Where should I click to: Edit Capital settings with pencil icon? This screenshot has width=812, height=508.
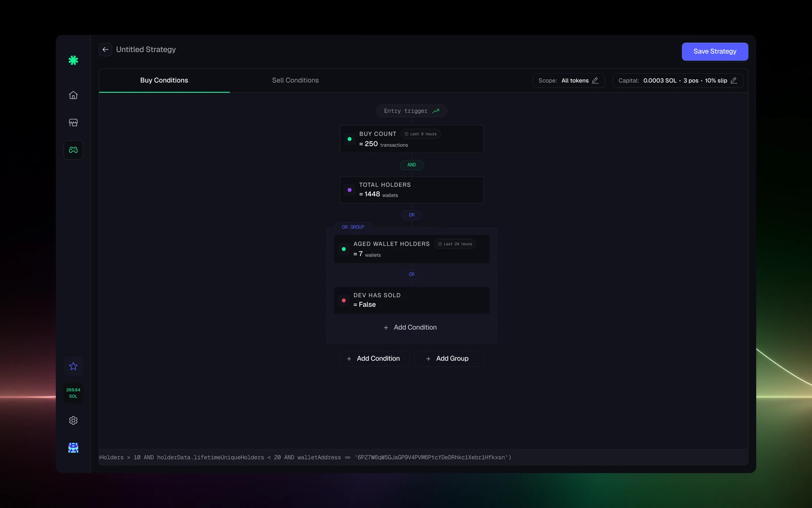734,80
